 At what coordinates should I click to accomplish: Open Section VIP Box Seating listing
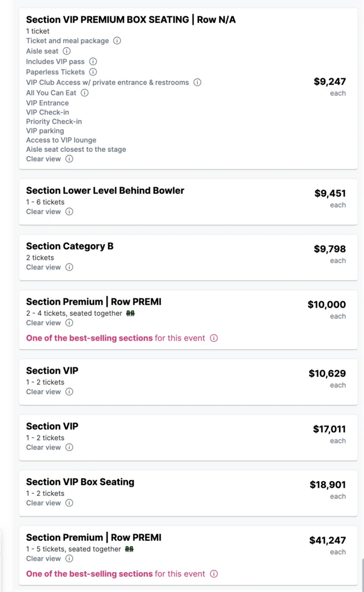click(x=80, y=482)
